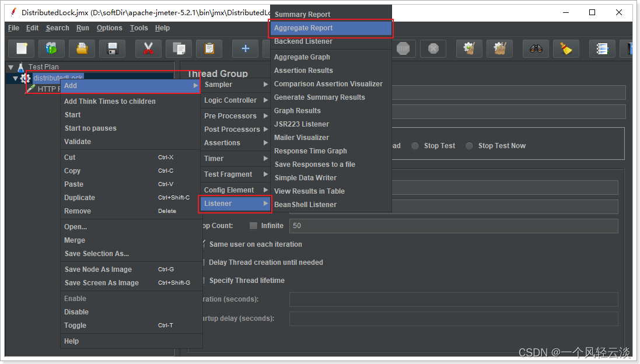Image resolution: width=640 pixels, height=364 pixels.
Task: Click the Copy toolbar icon
Action: (x=179, y=48)
